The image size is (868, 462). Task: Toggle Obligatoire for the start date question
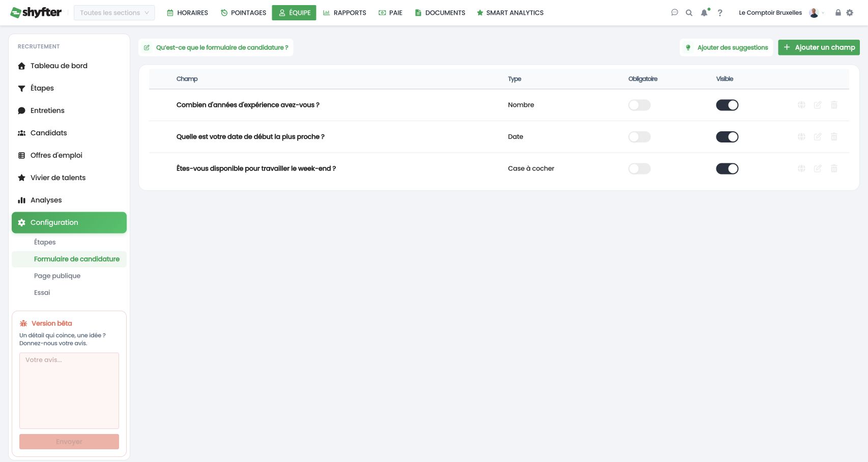click(640, 137)
